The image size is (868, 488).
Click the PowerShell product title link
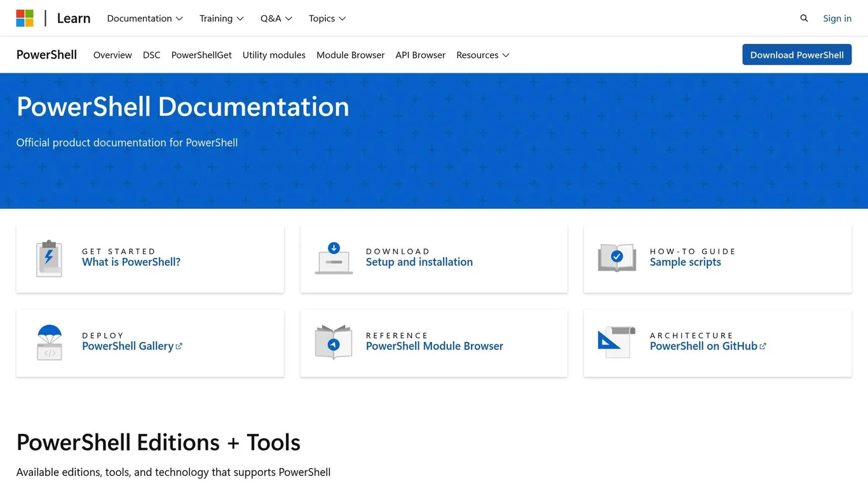tap(46, 55)
